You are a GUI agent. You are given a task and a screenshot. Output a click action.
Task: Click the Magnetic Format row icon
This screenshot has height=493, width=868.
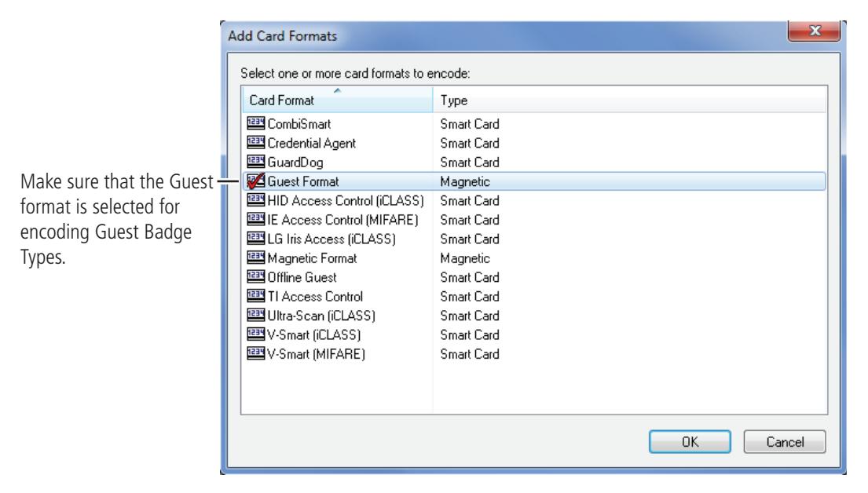point(255,257)
